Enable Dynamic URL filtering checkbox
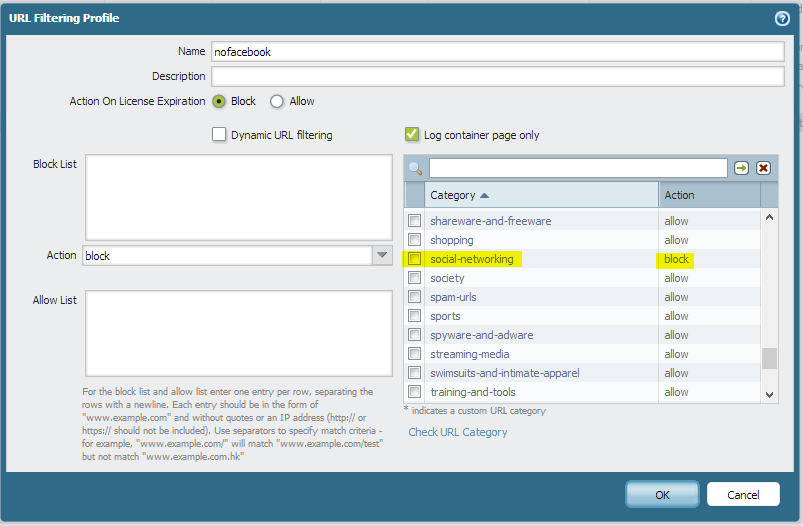 [x=219, y=135]
